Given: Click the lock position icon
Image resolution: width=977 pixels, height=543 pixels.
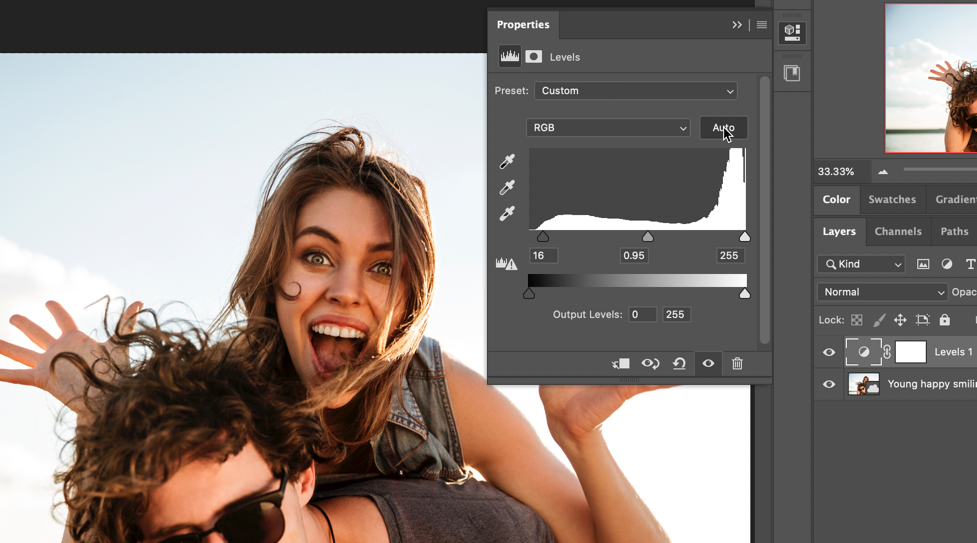Looking at the screenshot, I should click(x=900, y=320).
